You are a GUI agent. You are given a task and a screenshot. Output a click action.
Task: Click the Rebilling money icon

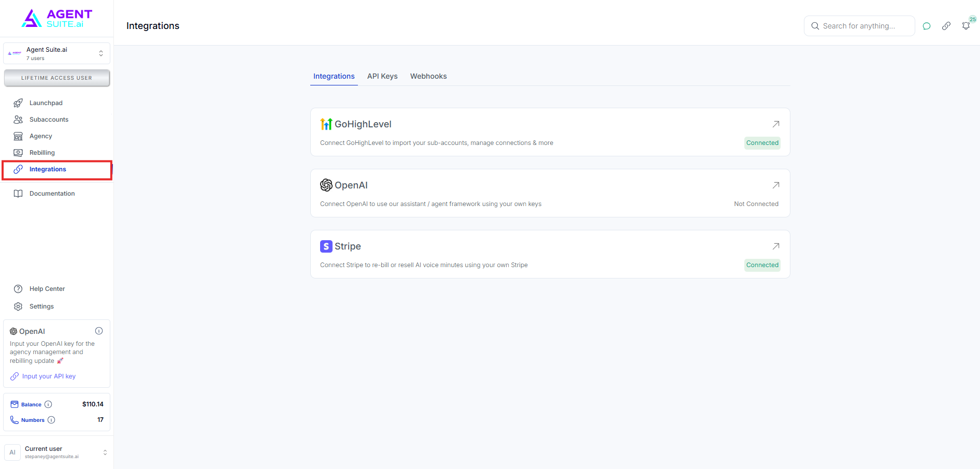coord(18,153)
